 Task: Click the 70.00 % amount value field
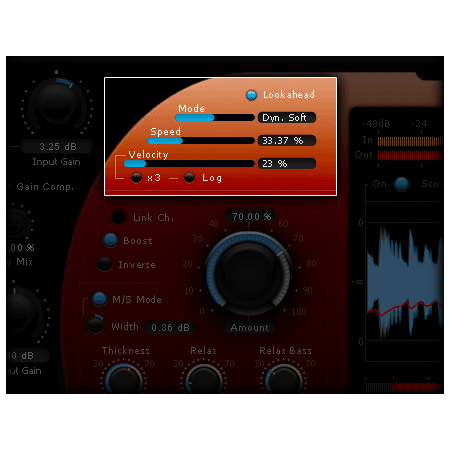tap(250, 216)
